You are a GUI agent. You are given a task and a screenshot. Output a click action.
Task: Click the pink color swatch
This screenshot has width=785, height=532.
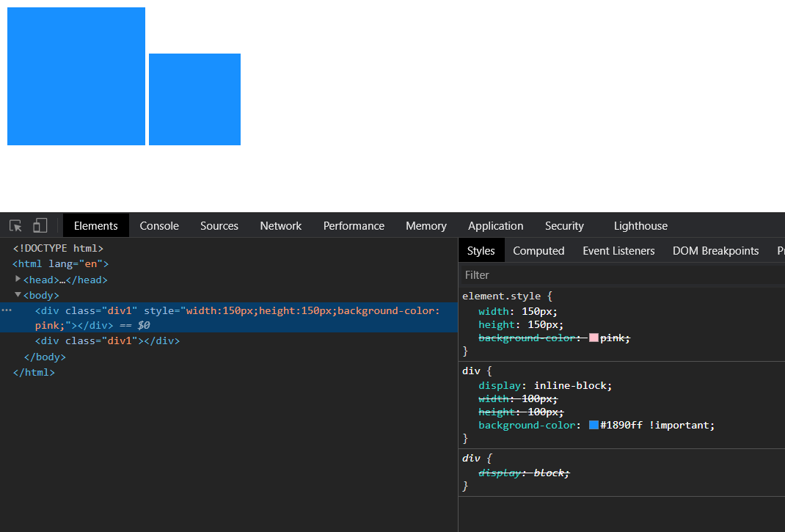click(594, 338)
